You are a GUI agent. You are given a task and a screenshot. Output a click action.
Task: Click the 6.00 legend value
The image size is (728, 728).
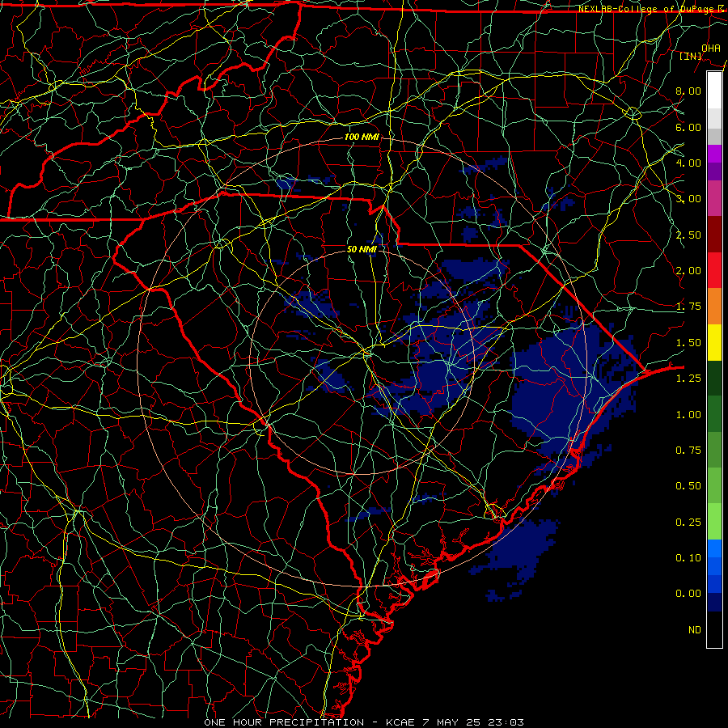688,127
